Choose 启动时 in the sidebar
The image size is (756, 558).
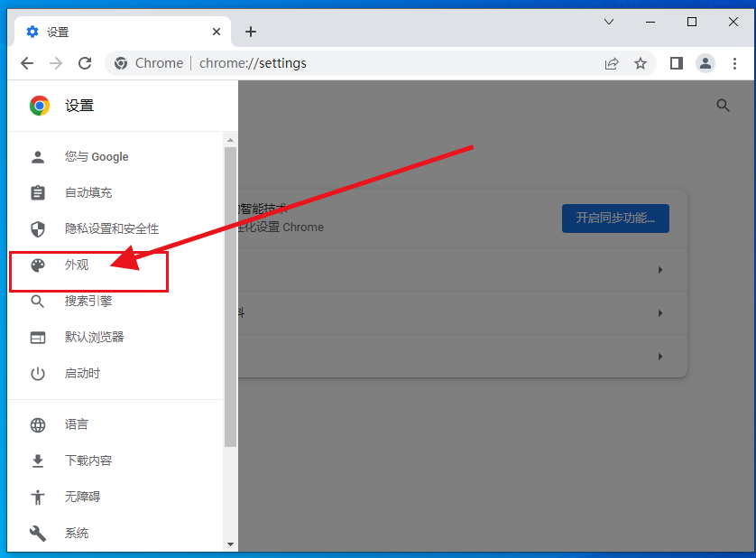click(x=115, y=374)
